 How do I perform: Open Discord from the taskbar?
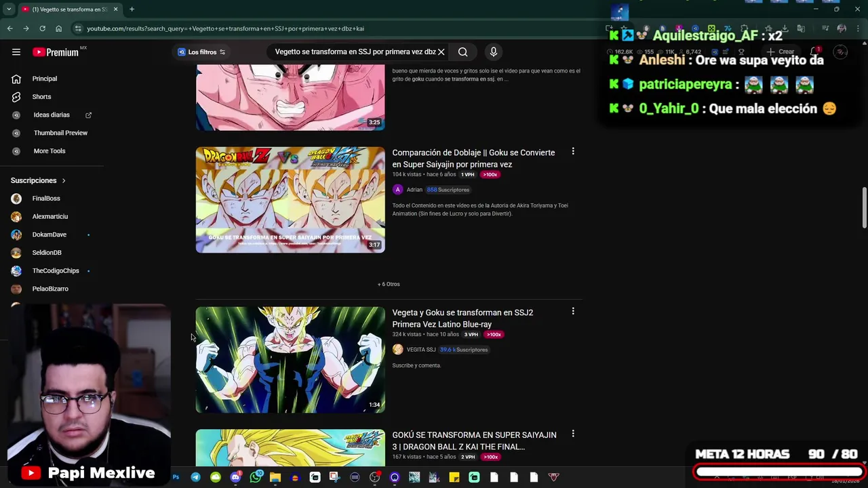(x=235, y=477)
